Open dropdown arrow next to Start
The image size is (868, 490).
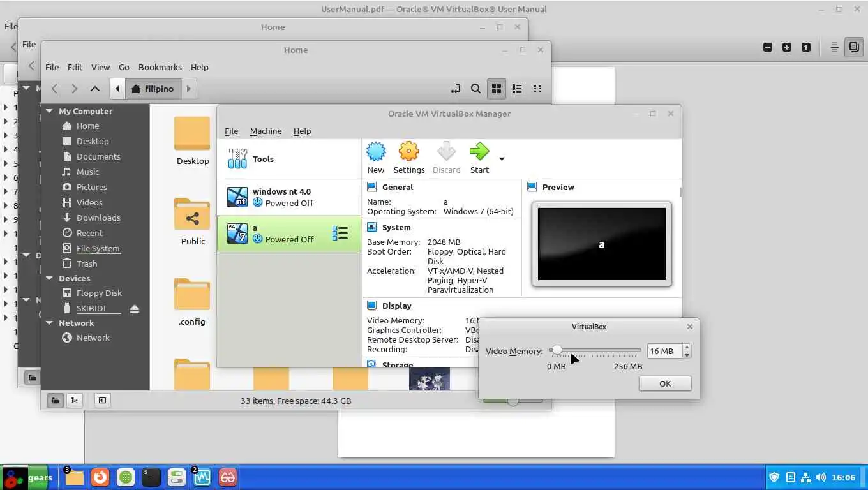tap(502, 159)
